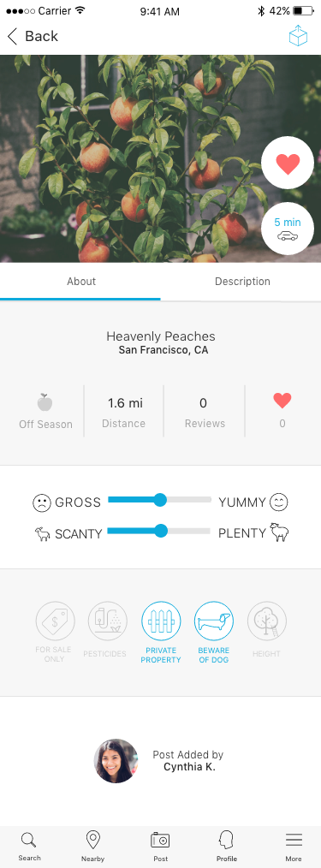The image size is (321, 868).
Task: Click the Scanty to Plenty slider handle
Action: pyautogui.click(x=161, y=532)
